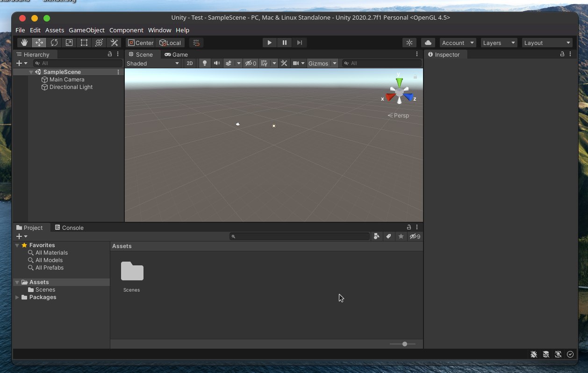Select the Hand tool
The height and width of the screenshot is (373, 588).
[24, 43]
